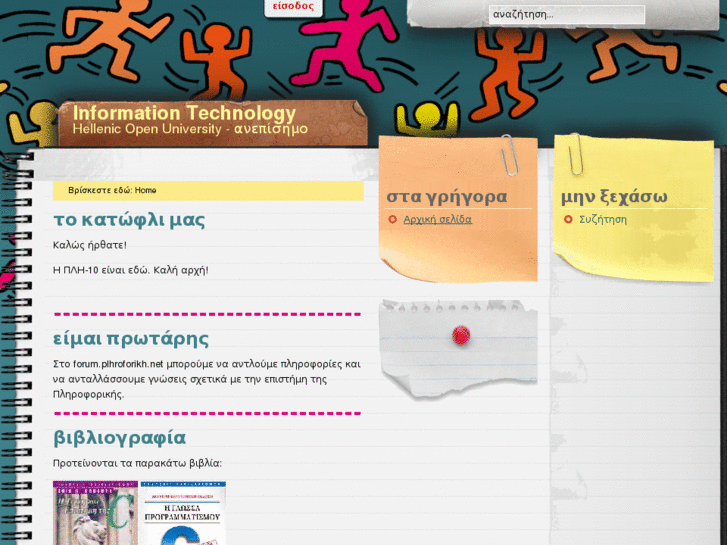Image resolution: width=727 pixels, height=545 pixels.
Task: Click the είσοδος login tab
Action: (293, 7)
